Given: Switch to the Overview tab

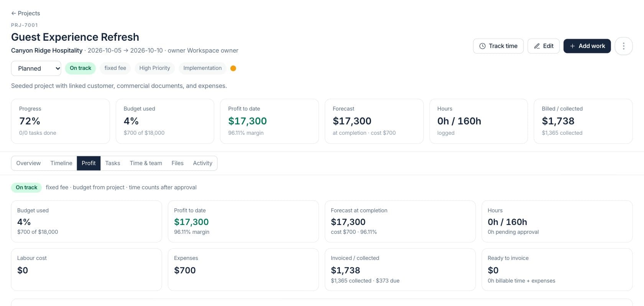Looking at the screenshot, I should tap(28, 163).
